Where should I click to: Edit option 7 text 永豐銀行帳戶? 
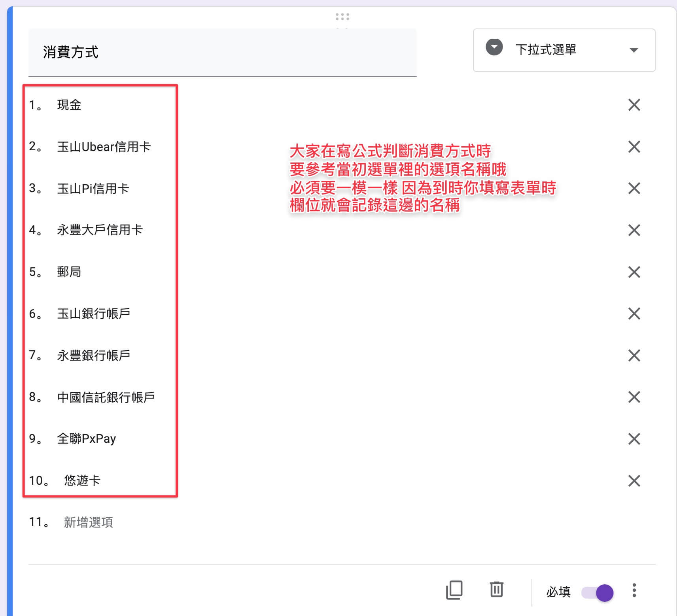pos(94,355)
